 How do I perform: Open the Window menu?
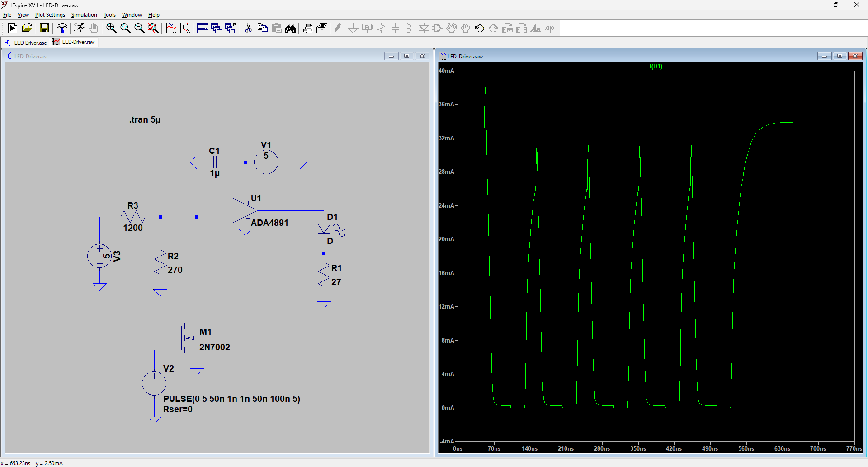point(132,15)
